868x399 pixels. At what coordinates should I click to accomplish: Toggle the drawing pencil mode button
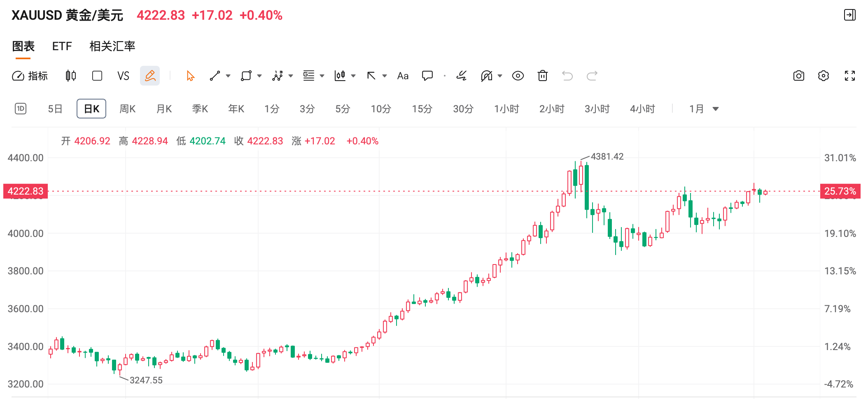[x=150, y=76]
